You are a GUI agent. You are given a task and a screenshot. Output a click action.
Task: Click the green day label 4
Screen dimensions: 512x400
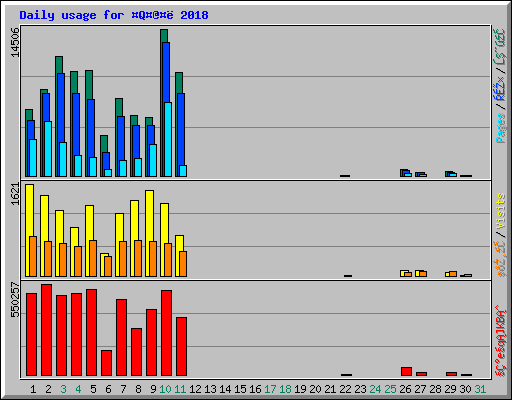click(x=78, y=389)
